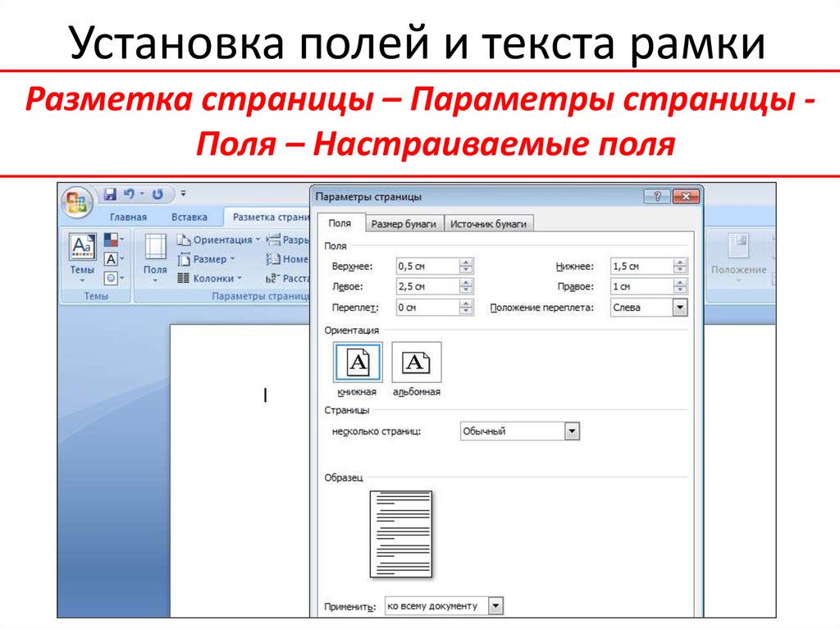Click the Темы group label
Viewport: 840px width, 629px height.
96,296
